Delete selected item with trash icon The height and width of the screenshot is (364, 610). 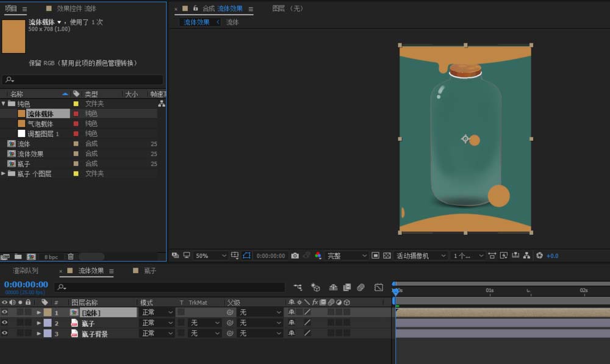click(x=71, y=257)
